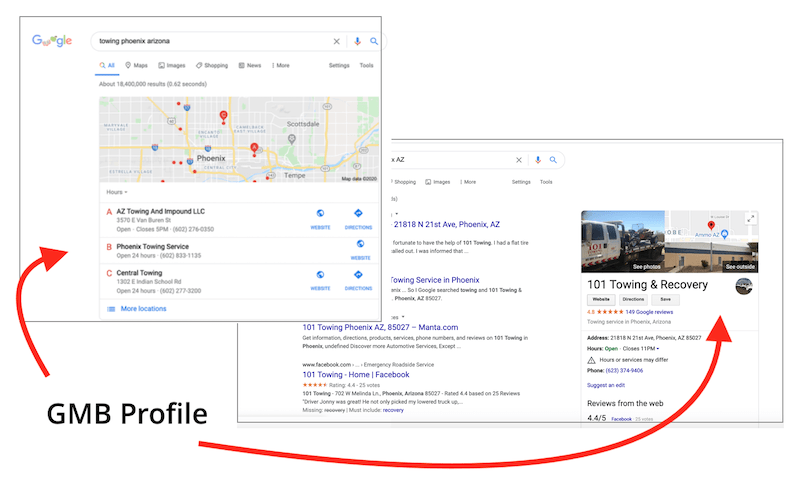Open the '101 Towing - Home | Facebook' result
The image size is (800, 478).
[356, 374]
